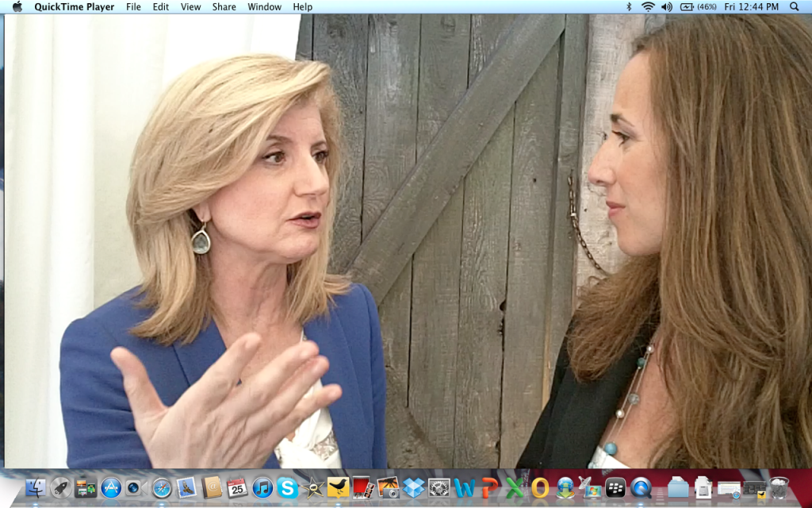
Task: Open the Help menu
Action: coord(302,6)
